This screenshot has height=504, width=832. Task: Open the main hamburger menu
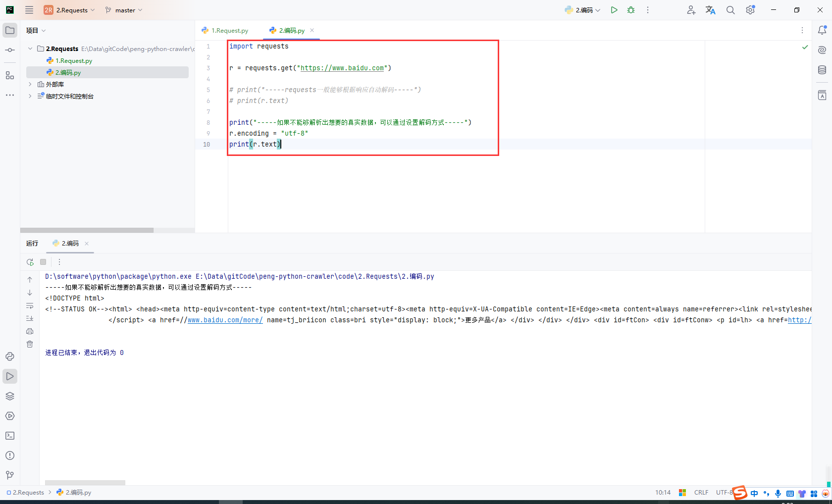point(29,10)
